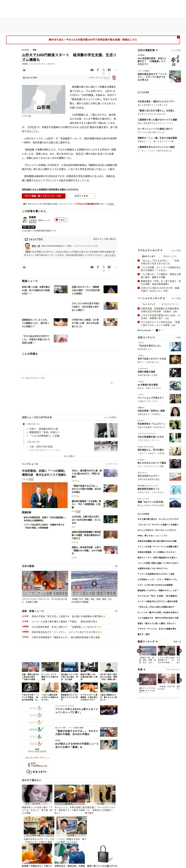186x868 pixels.
Task: Enlarge the 山形県 map image
Action: click(x=44, y=99)
